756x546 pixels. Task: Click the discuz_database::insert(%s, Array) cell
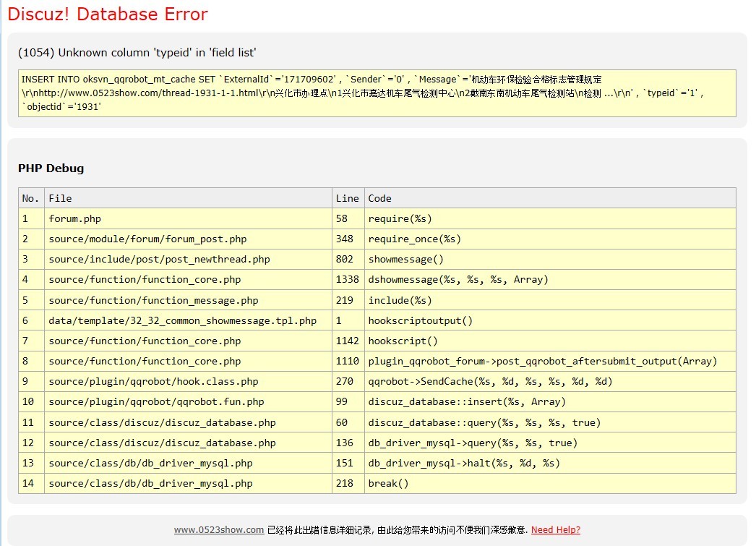[x=550, y=401]
